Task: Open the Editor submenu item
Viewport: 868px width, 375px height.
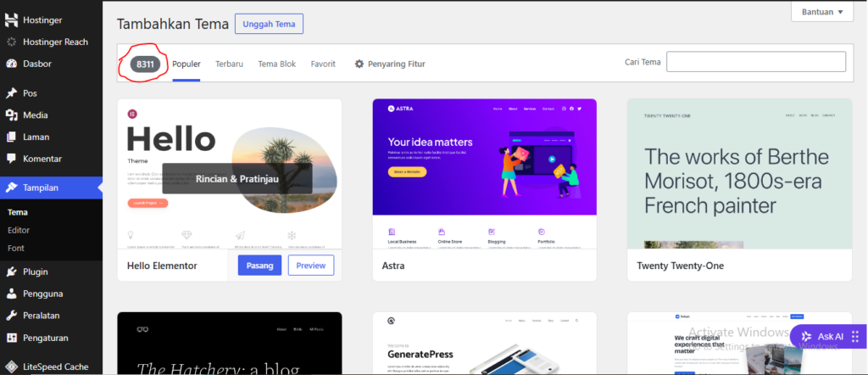Action: [x=19, y=230]
